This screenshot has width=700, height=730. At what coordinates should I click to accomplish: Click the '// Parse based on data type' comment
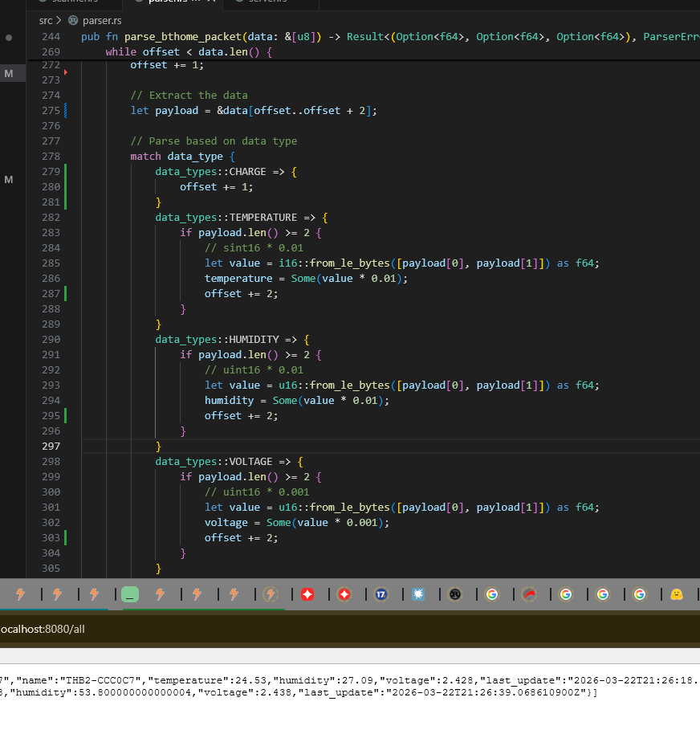click(x=214, y=141)
